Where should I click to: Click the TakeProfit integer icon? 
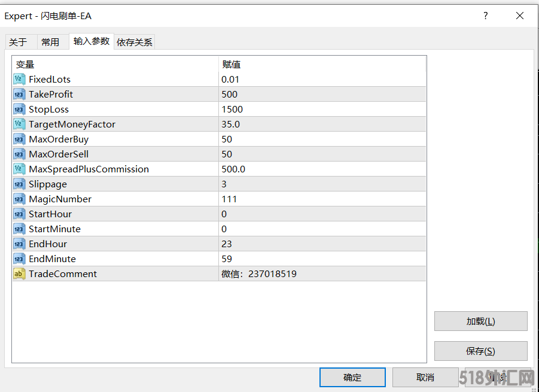[x=19, y=94]
